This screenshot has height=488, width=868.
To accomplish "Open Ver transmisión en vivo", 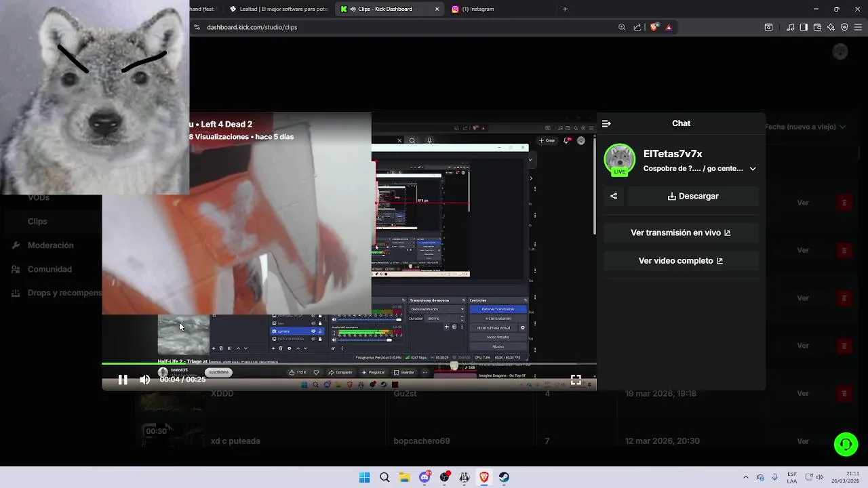I will [x=681, y=232].
